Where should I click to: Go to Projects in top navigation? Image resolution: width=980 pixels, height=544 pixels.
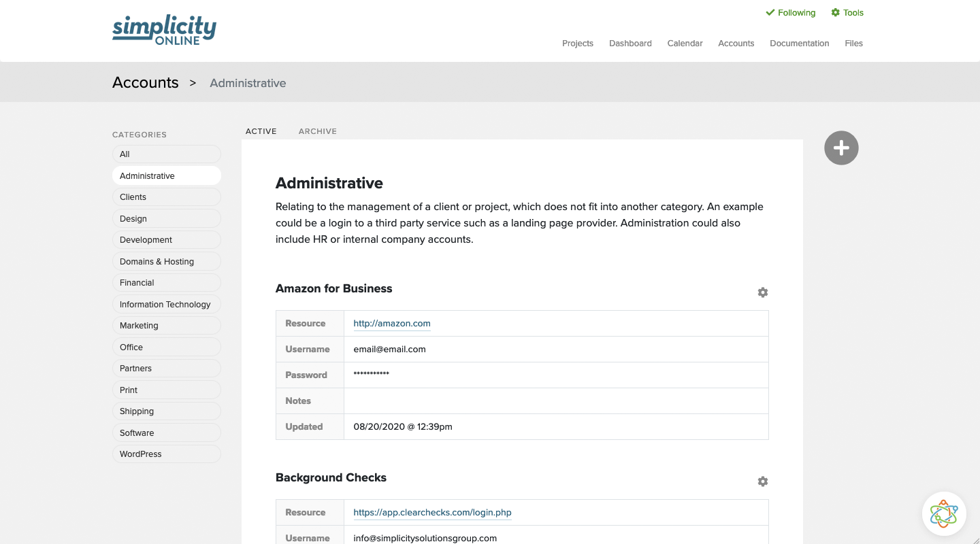click(x=578, y=44)
